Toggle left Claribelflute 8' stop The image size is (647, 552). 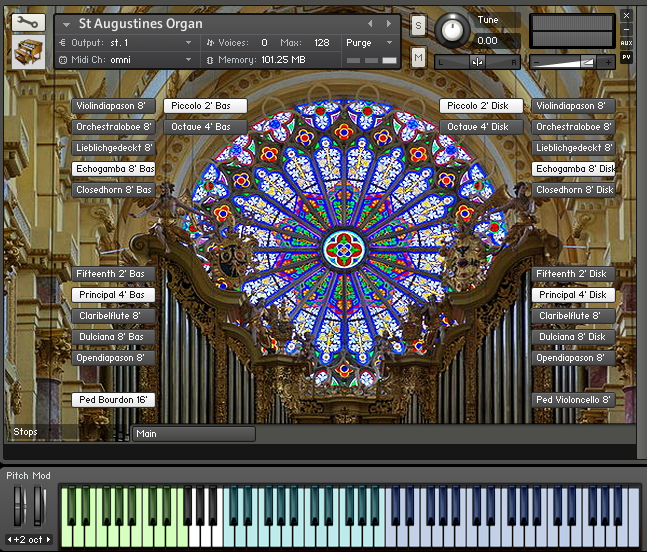click(113, 316)
